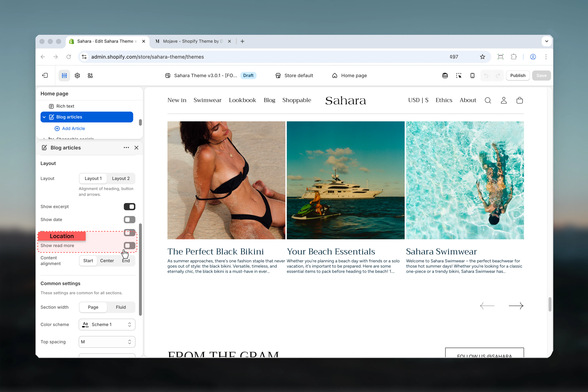This screenshot has width=588, height=392.
Task: Switch to mobile preview icon
Action: 472,75
